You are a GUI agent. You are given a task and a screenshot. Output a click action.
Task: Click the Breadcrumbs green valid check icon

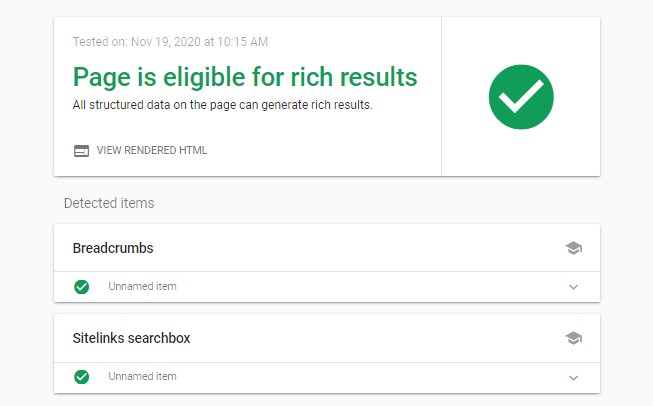[x=82, y=286]
